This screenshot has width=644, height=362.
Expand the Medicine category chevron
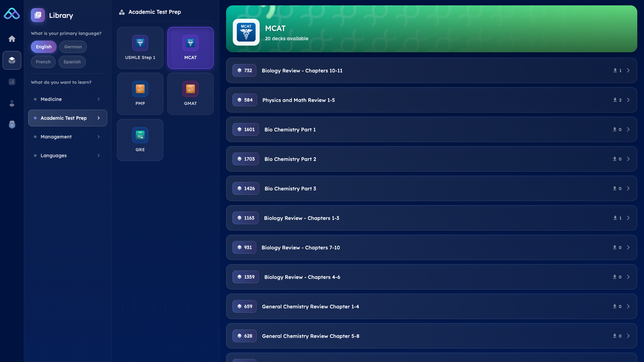coord(99,99)
